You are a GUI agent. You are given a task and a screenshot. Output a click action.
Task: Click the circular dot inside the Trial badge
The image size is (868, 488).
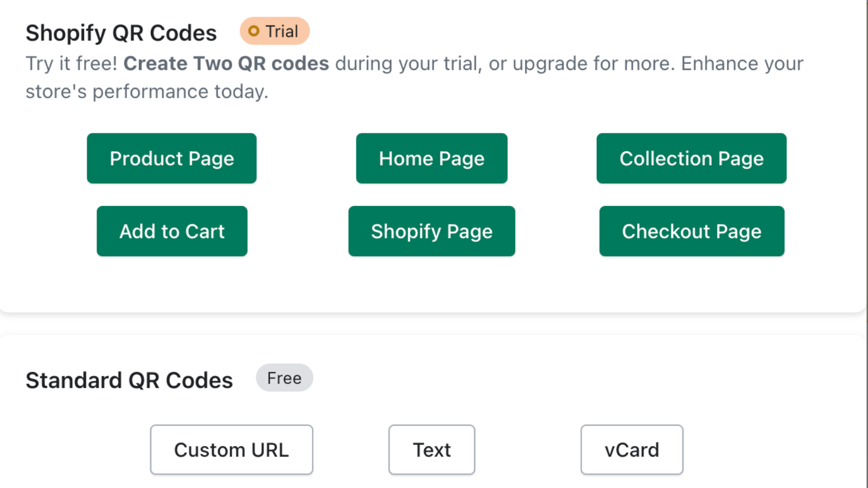pos(253,31)
